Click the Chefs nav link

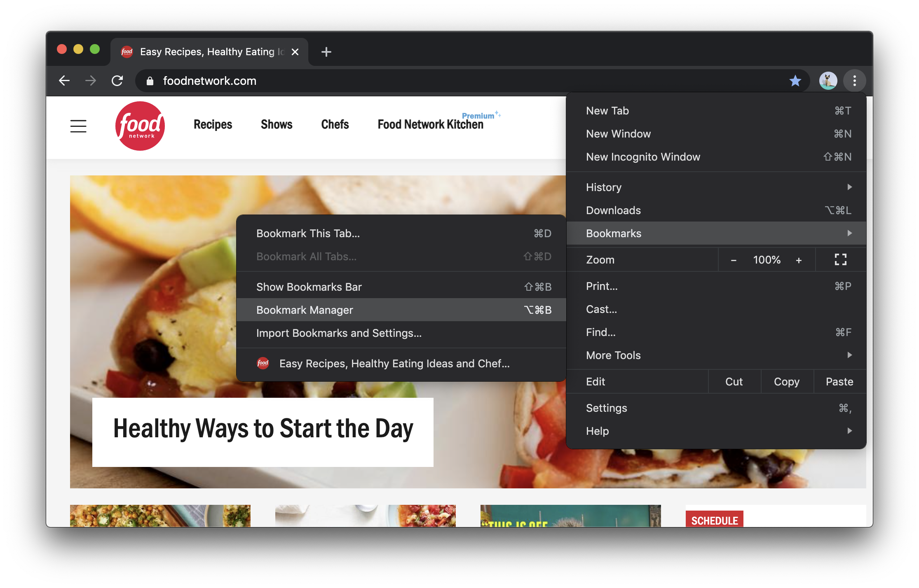[335, 124]
